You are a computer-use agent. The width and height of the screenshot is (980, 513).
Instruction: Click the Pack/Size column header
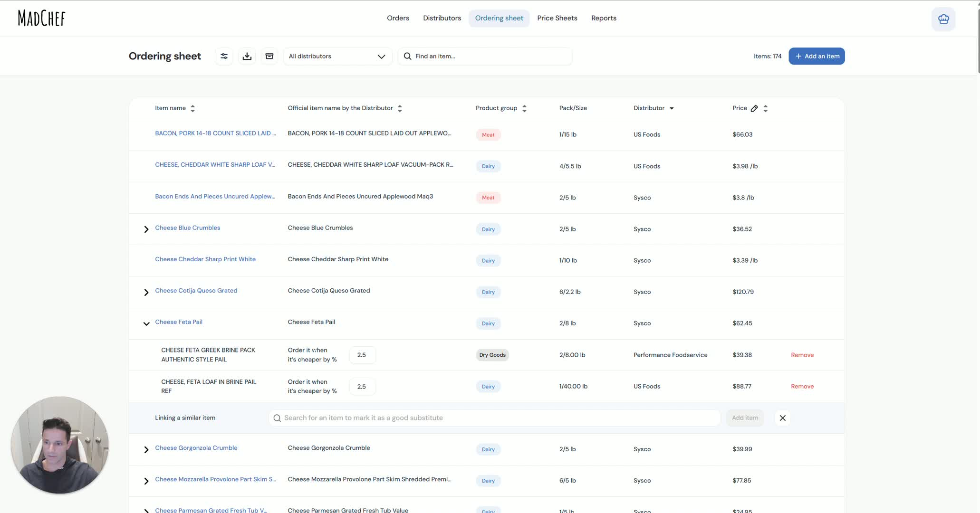[573, 108]
